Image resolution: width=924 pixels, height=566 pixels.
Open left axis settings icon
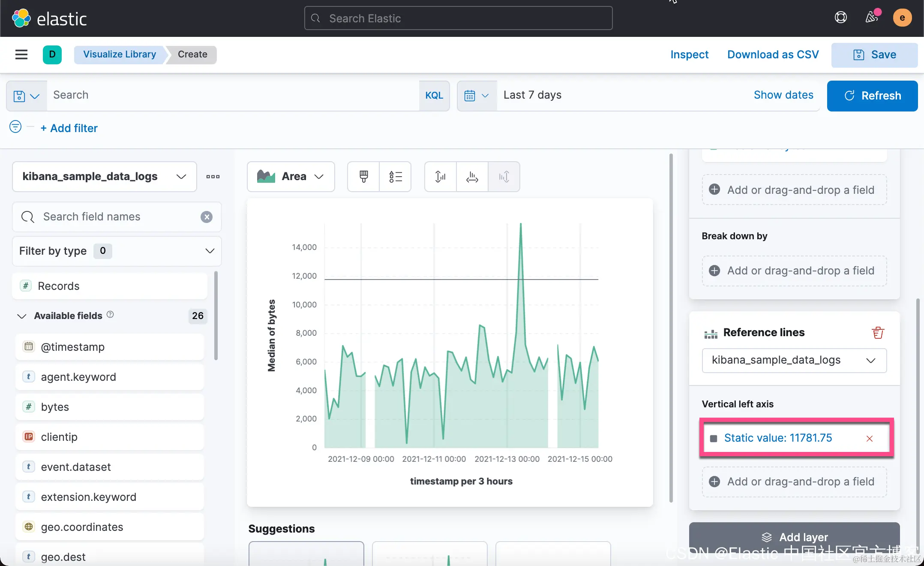coord(440,176)
